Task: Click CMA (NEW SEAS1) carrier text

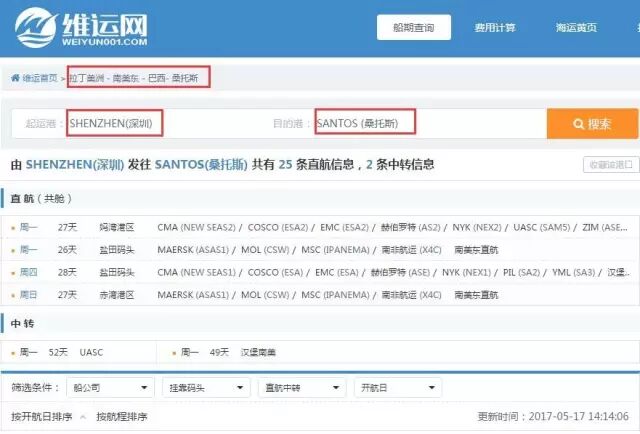Action: pos(196,272)
